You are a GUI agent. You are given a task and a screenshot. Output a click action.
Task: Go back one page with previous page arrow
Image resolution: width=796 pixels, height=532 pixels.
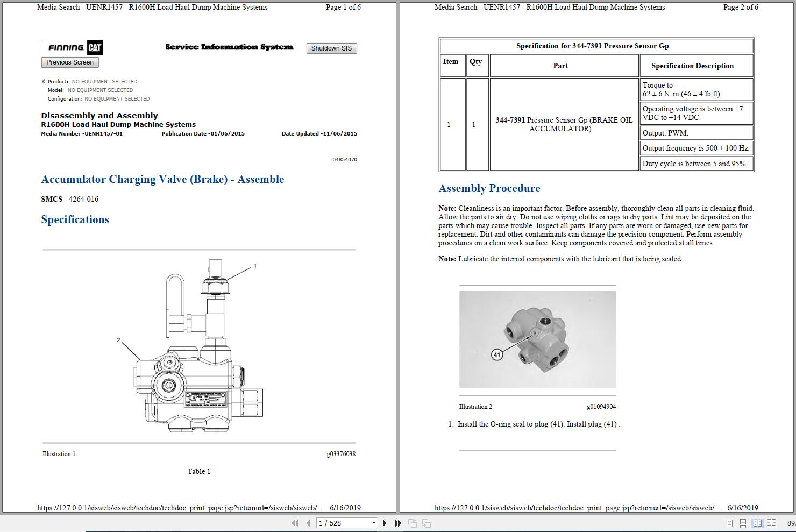307,522
